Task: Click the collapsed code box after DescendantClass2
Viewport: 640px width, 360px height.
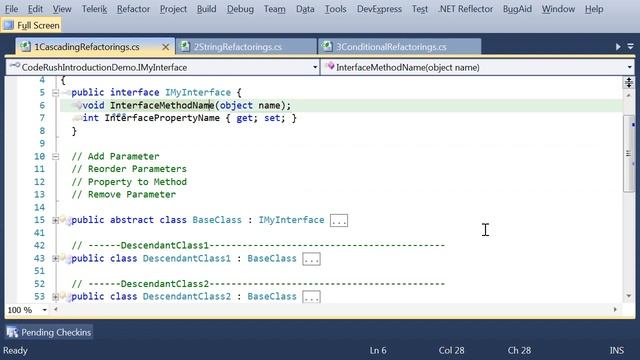Action: [x=311, y=297]
